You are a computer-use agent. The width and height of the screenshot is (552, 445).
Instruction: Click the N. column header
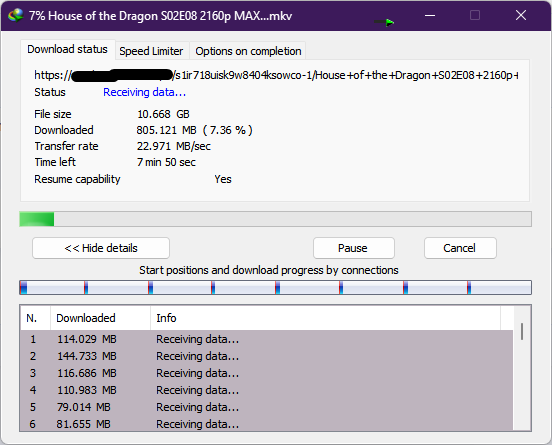pos(36,318)
